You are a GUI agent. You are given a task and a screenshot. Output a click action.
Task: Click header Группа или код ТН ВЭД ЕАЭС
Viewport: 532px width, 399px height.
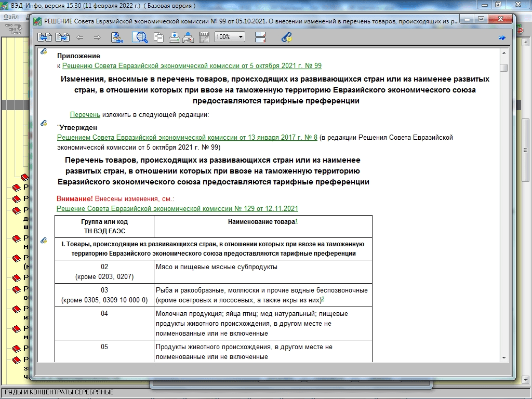click(104, 227)
